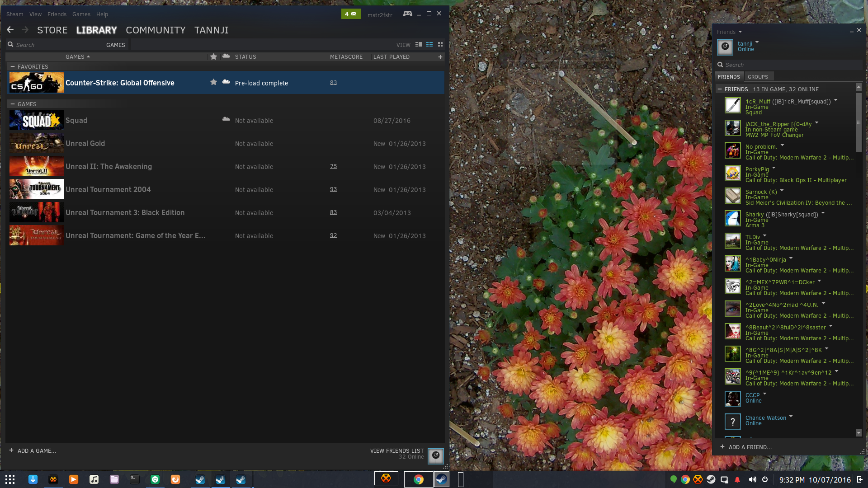Screen dimensions: 868x488
Task: Click cloud icon on Counter-Strike row
Action: [226, 82]
